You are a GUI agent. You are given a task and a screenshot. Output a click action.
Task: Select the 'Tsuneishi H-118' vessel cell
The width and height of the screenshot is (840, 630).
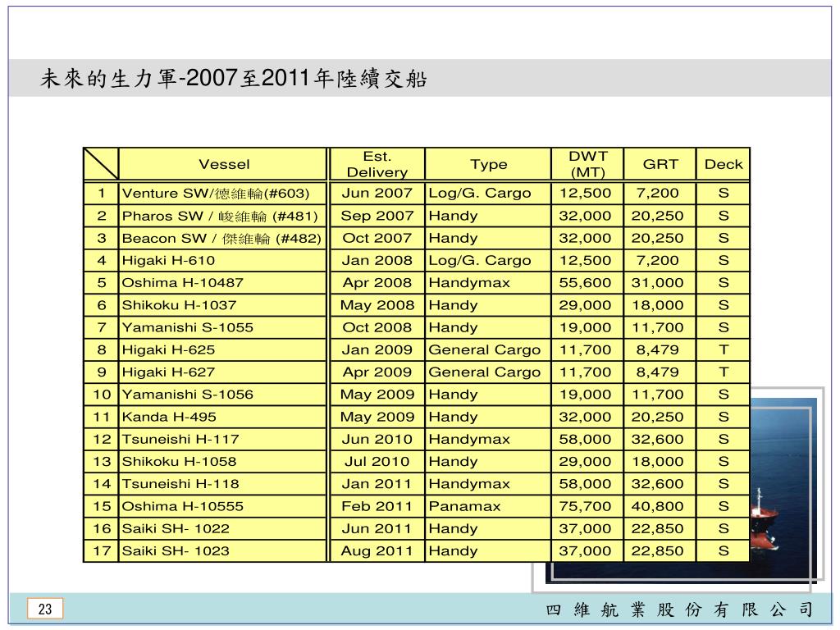coord(223,484)
